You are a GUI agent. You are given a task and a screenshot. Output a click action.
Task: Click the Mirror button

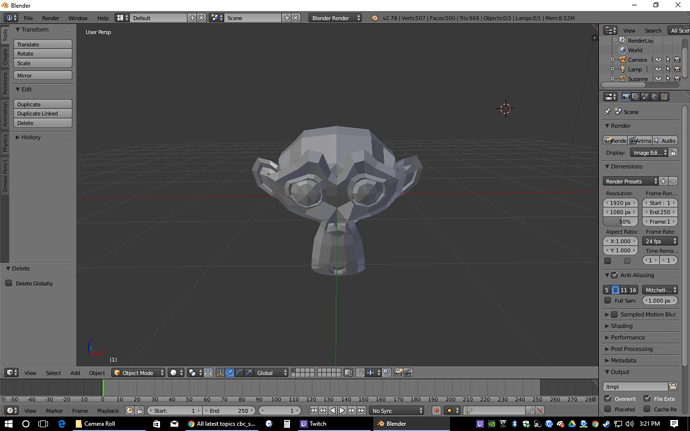tap(43, 75)
